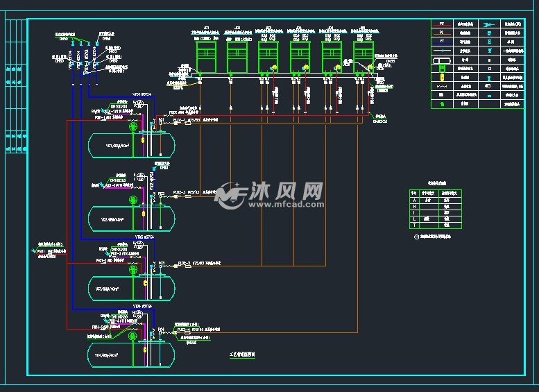Select the rightmost green dispenser unit
Image resolution: width=539 pixels, height=392 pixels.
[x=363, y=54]
